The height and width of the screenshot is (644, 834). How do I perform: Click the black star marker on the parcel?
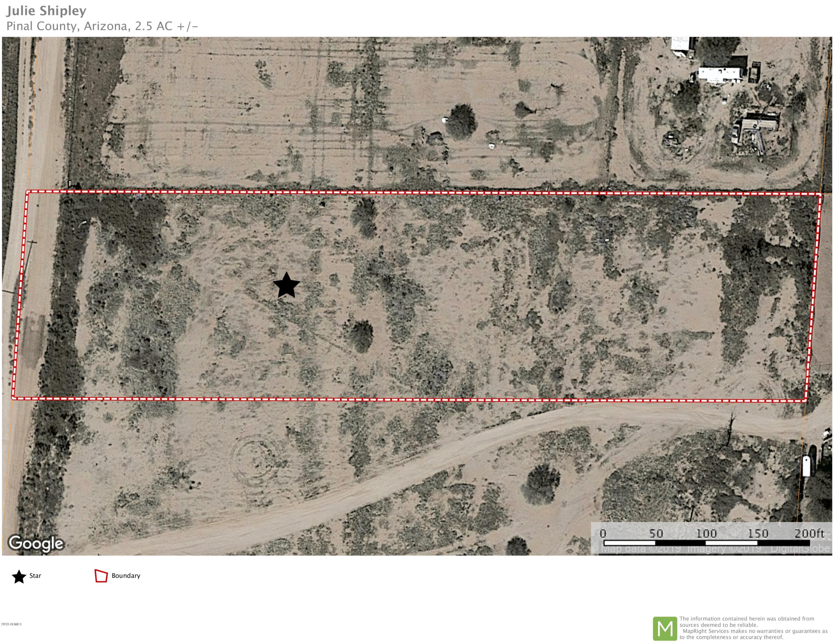click(286, 285)
